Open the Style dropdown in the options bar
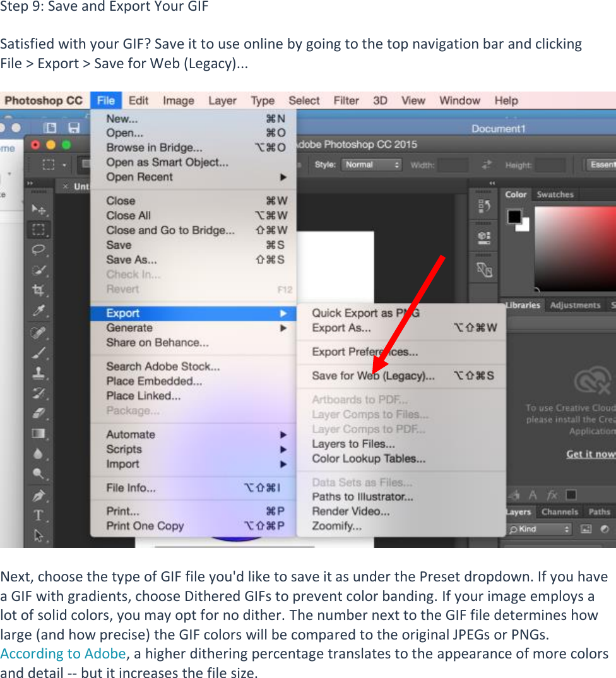 pos(371,165)
